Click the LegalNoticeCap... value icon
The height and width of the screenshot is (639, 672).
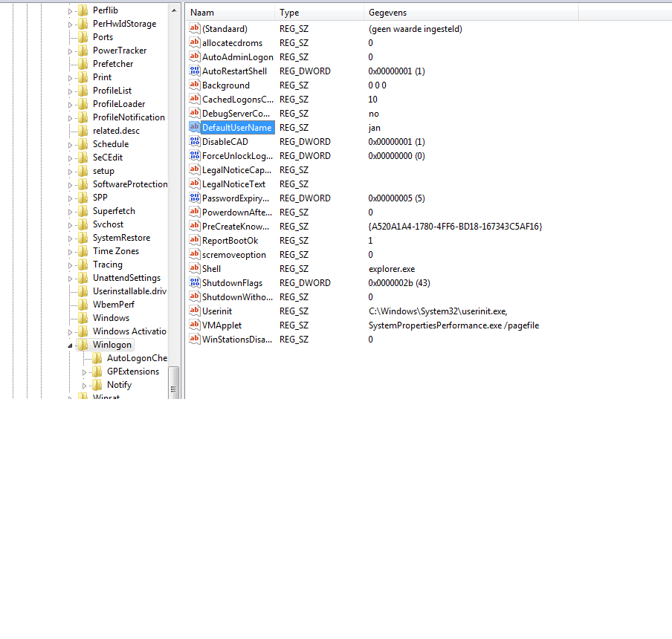(195, 170)
